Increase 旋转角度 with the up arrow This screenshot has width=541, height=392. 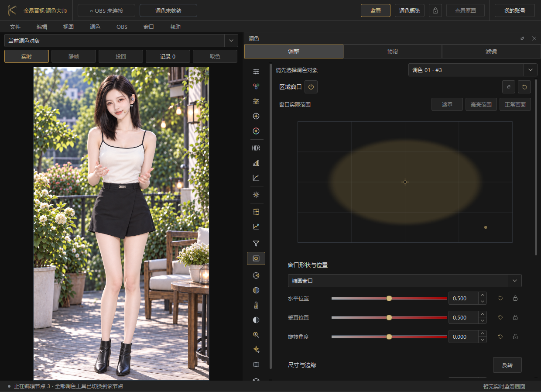[x=483, y=334]
